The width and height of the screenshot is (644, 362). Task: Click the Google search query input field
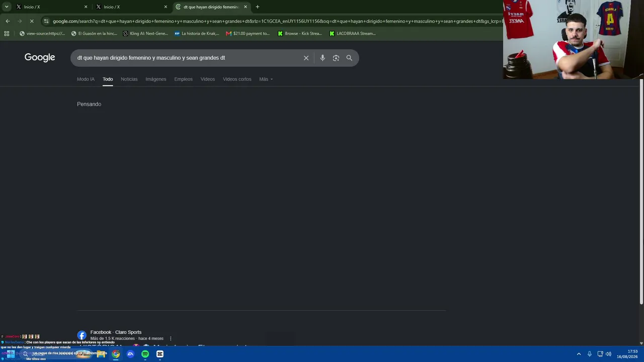(x=186, y=58)
